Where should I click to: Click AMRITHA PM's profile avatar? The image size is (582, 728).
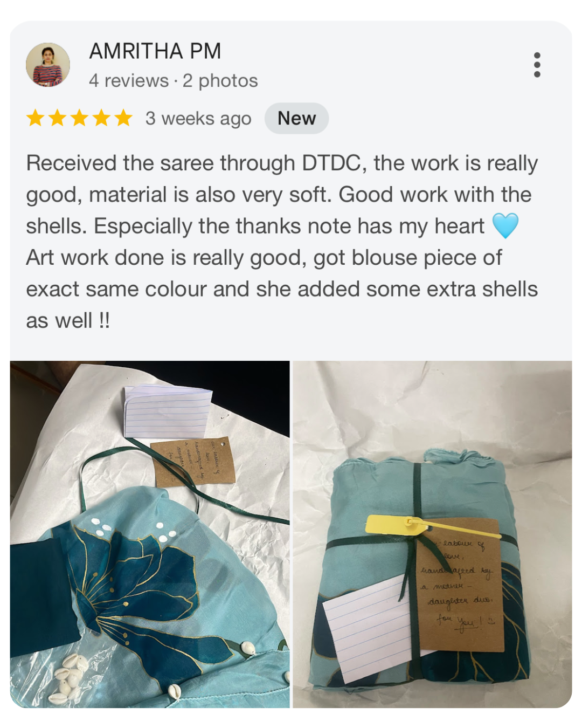click(48, 65)
